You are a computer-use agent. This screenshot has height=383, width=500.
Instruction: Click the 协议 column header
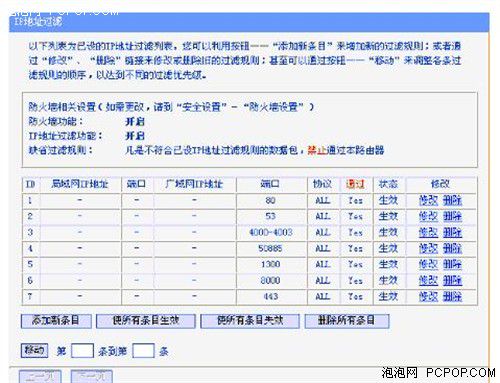pos(322,184)
